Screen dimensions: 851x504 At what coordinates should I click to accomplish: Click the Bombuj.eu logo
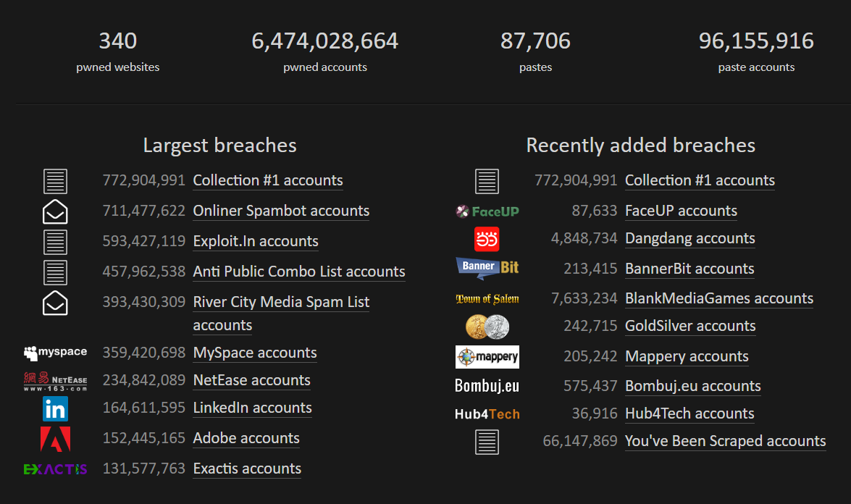coord(487,386)
